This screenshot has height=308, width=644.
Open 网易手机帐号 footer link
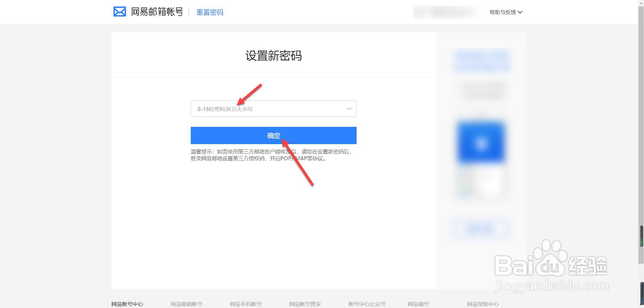(x=246, y=304)
